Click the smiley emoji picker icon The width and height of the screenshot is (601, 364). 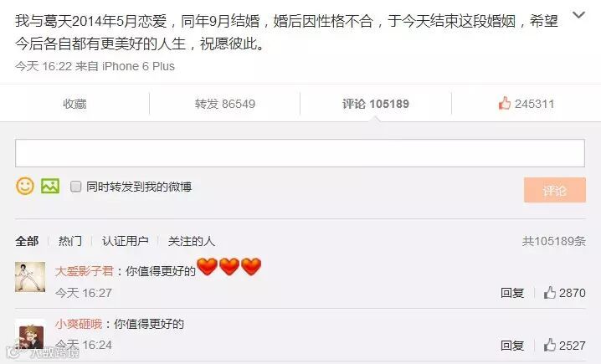click(x=25, y=187)
